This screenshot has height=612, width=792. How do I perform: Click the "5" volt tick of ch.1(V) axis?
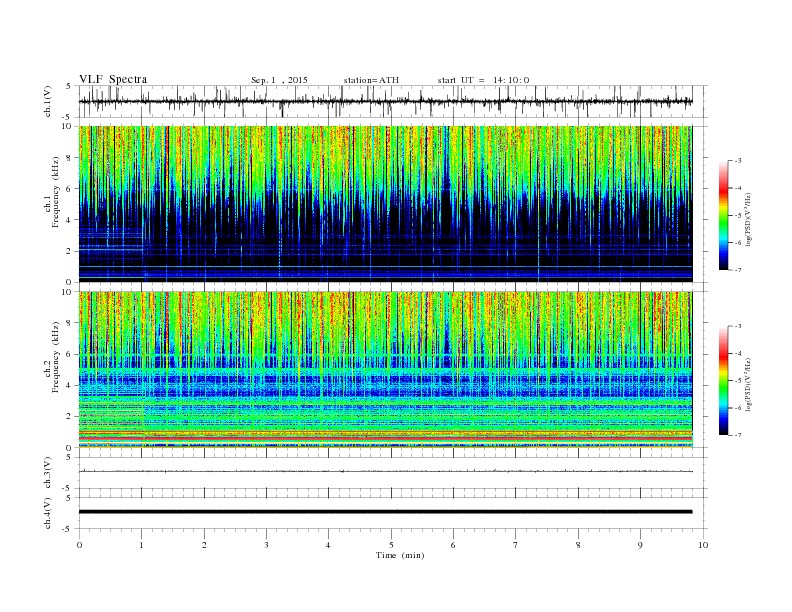[x=69, y=86]
